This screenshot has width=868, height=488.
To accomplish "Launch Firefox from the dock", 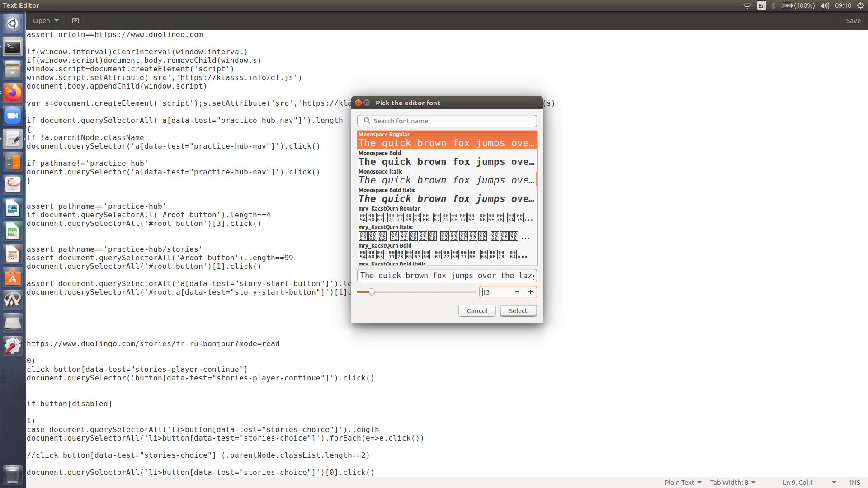I will coord(13,93).
